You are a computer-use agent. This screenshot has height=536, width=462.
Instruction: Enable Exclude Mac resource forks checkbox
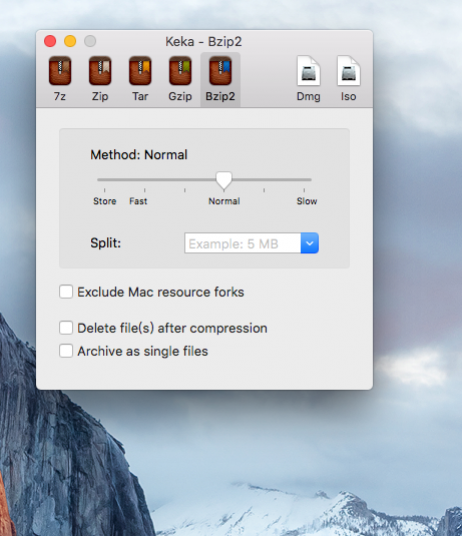point(66,292)
